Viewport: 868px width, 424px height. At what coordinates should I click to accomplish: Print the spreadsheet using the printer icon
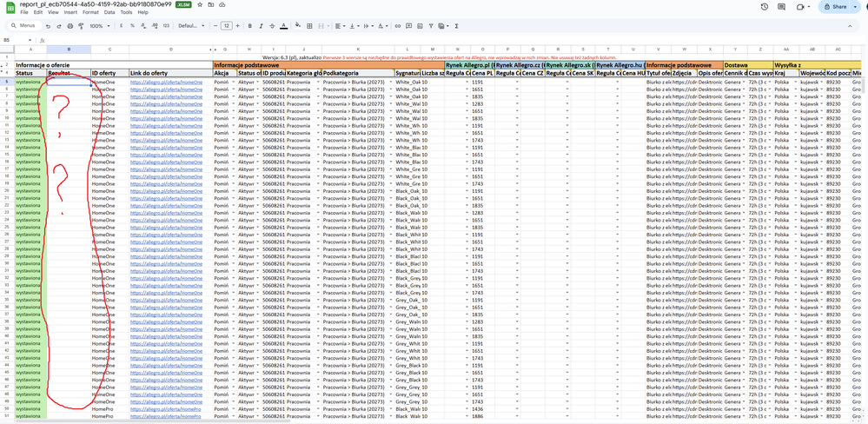[70, 26]
